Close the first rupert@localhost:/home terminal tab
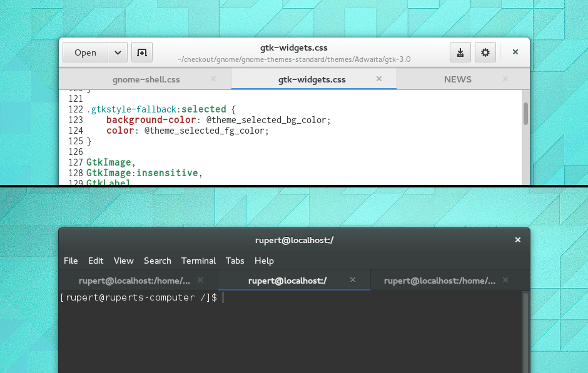Screen dimensions: 588x373 (200, 280)
